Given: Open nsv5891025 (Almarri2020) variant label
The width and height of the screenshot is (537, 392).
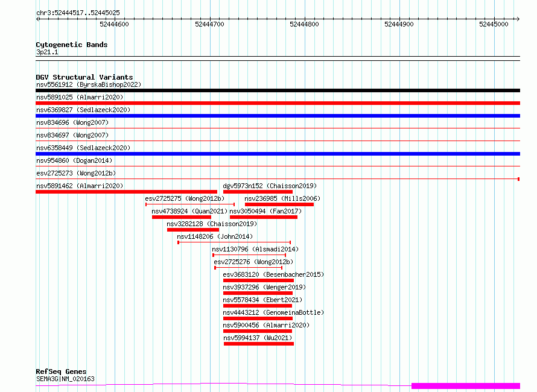Looking at the screenshot, I should tap(80, 97).
